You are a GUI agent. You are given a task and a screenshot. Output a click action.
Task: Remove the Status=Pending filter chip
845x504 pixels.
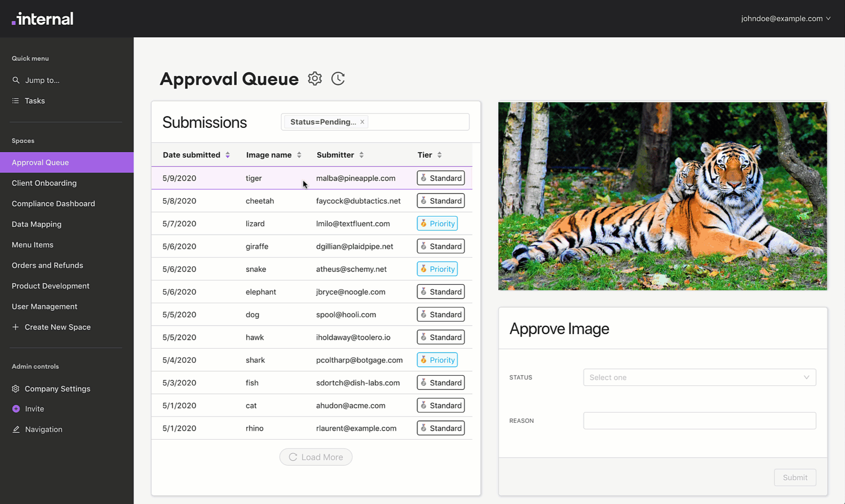(x=362, y=122)
